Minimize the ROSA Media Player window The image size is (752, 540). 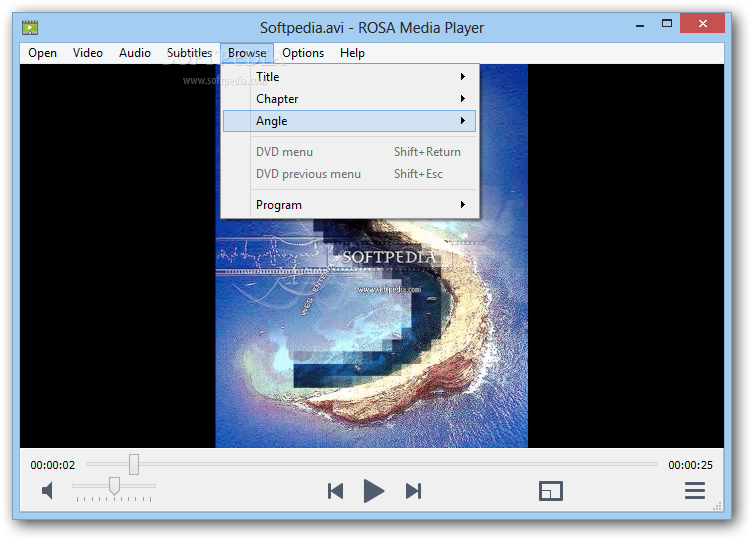tap(640, 24)
